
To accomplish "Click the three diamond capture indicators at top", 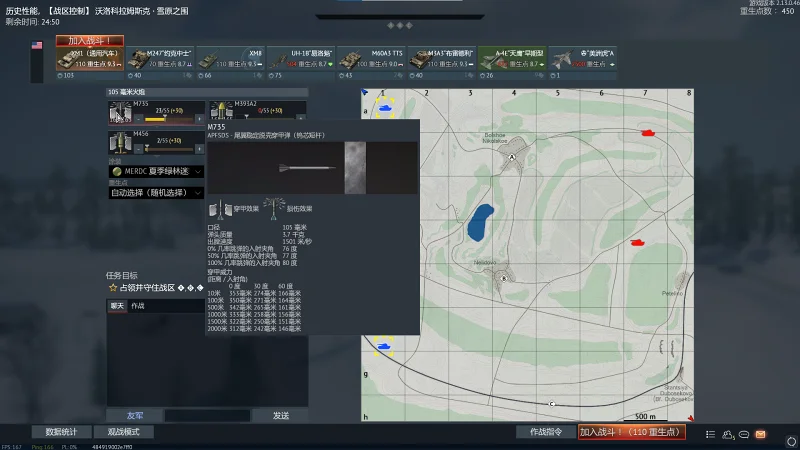I will pyautogui.click(x=399, y=25).
